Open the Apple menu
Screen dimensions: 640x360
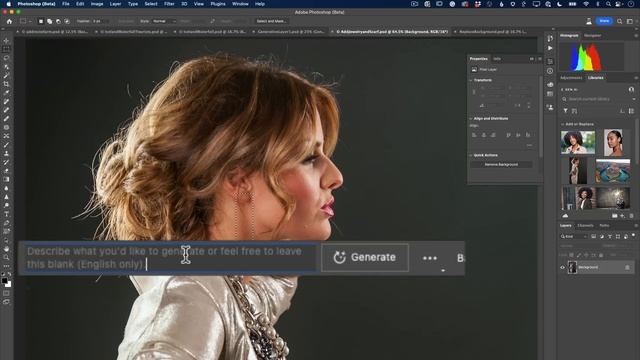click(x=8, y=4)
